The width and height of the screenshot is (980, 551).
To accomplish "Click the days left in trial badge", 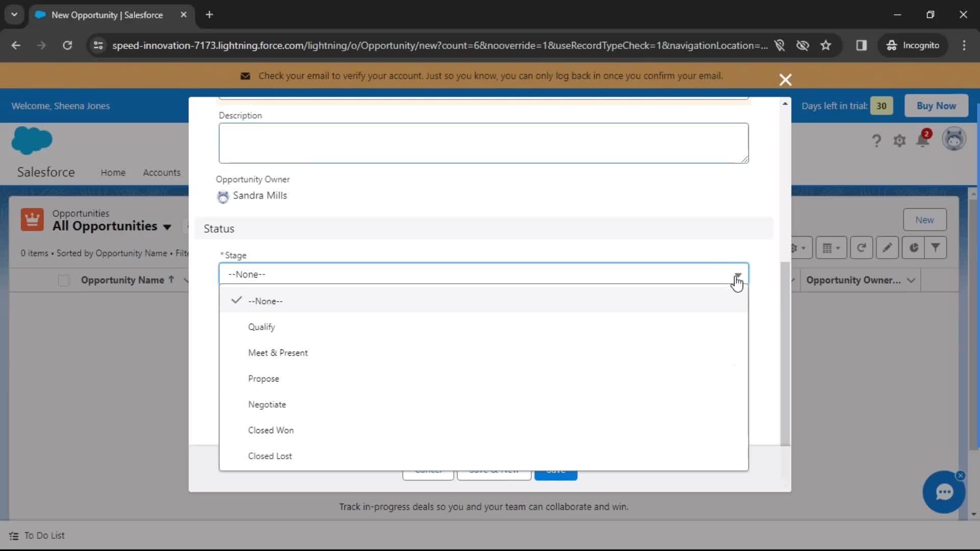I will (881, 106).
